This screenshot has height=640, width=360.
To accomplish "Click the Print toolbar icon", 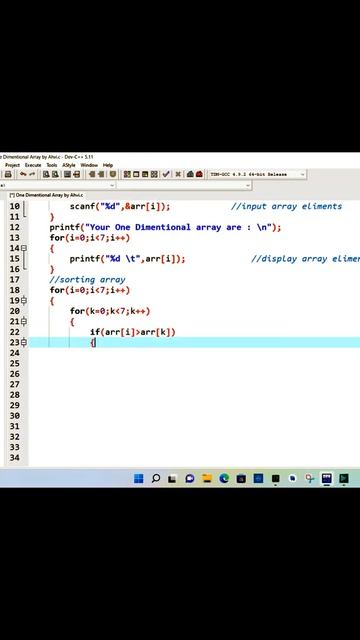I will coord(8,174).
